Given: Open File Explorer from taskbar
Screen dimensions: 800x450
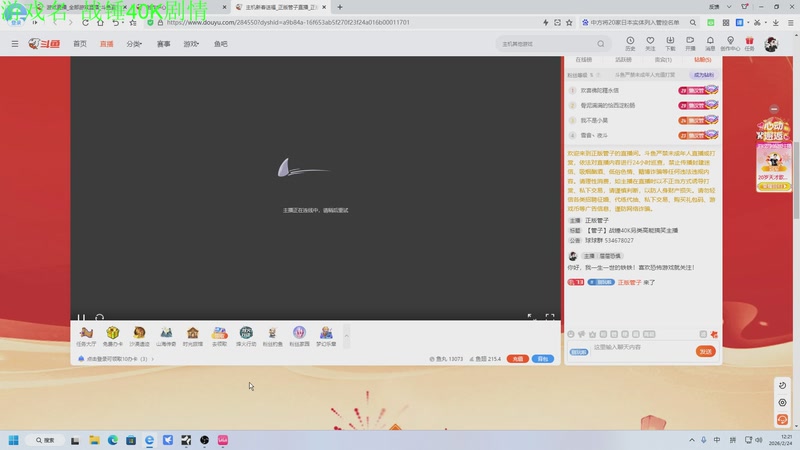Looking at the screenshot, I should tap(94, 440).
